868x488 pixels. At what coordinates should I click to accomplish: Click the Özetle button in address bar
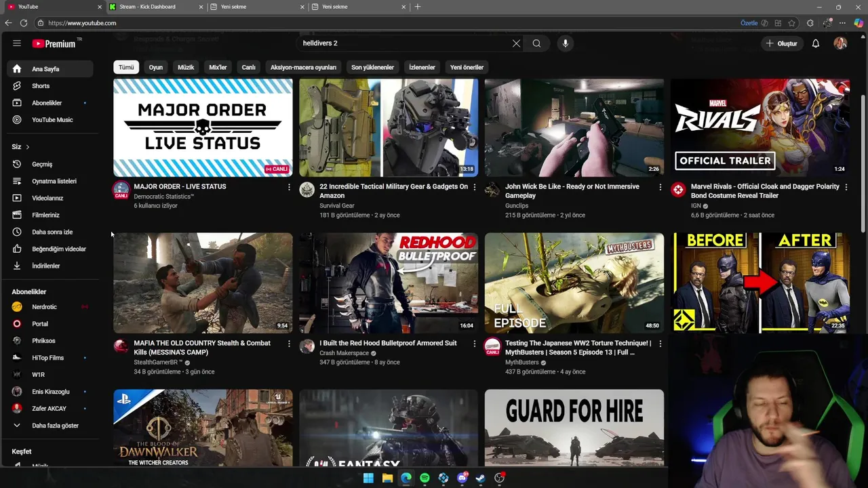[749, 23]
